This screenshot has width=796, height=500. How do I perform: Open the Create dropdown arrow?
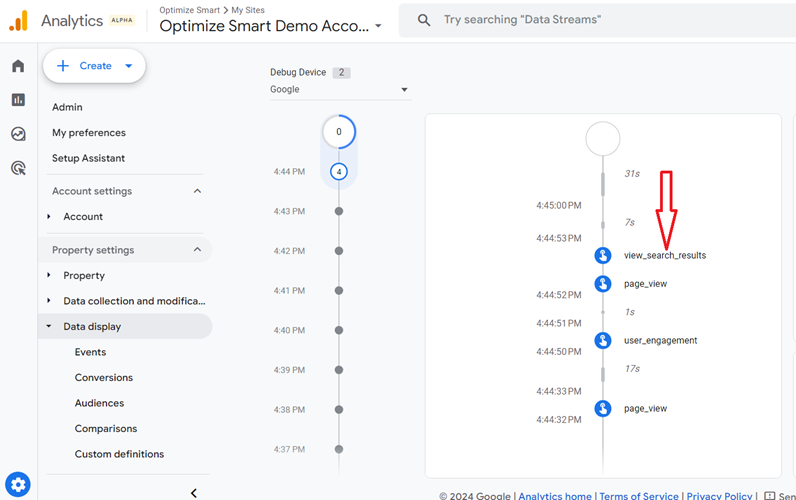(x=129, y=65)
